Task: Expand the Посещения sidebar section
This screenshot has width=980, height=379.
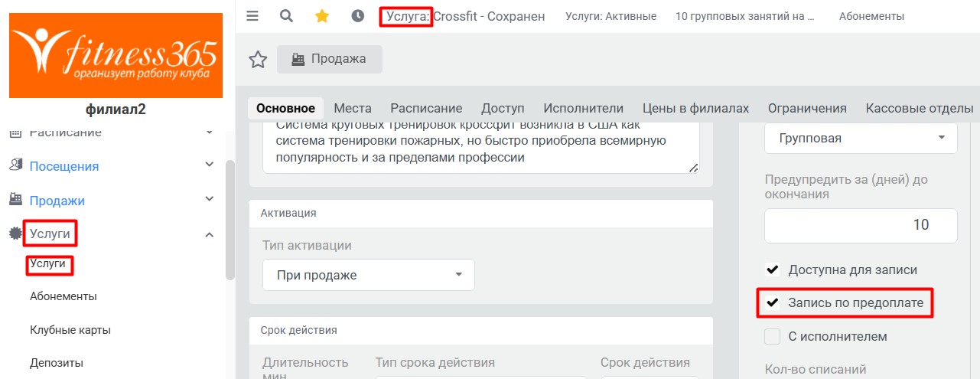Action: (210, 165)
